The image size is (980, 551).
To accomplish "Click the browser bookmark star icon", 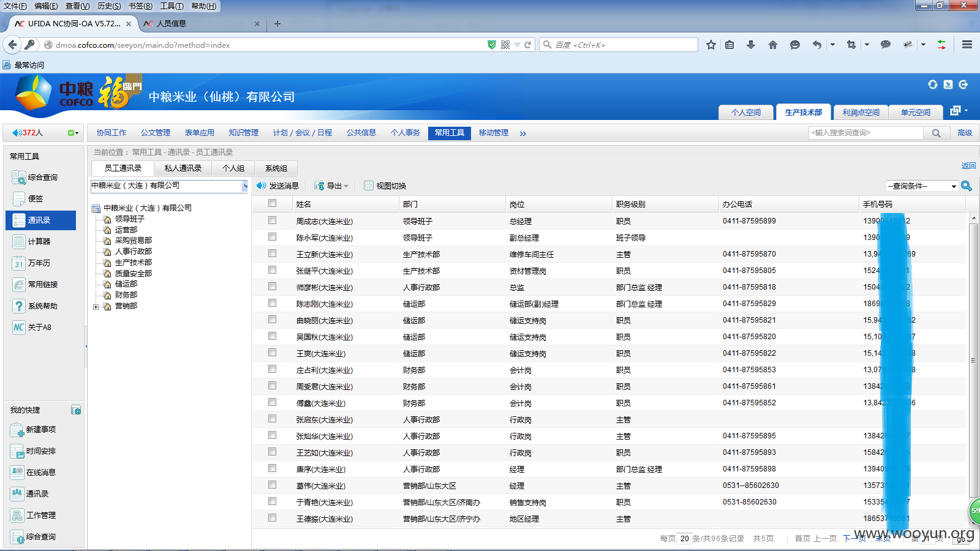I will (710, 45).
